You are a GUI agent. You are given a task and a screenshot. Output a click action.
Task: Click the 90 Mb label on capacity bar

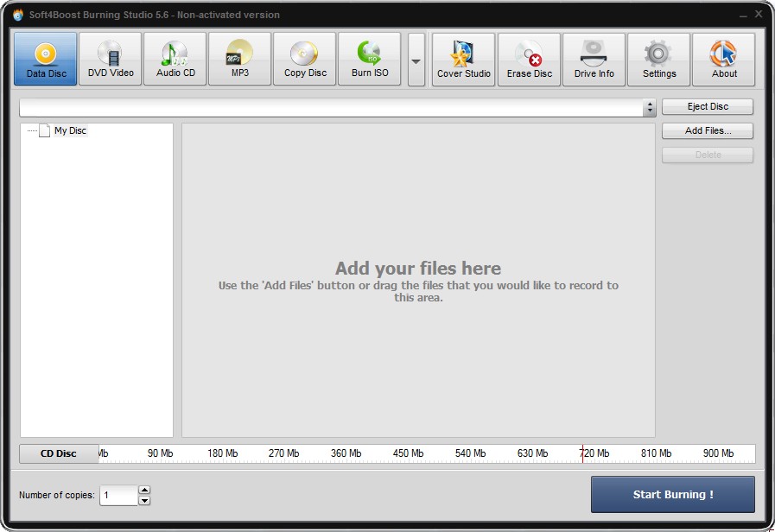click(x=160, y=453)
